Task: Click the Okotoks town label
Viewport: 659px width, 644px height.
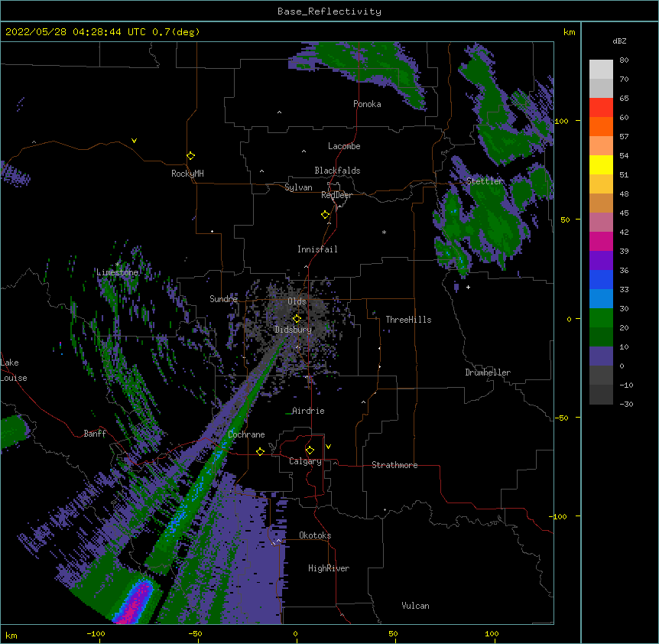Action: click(315, 535)
